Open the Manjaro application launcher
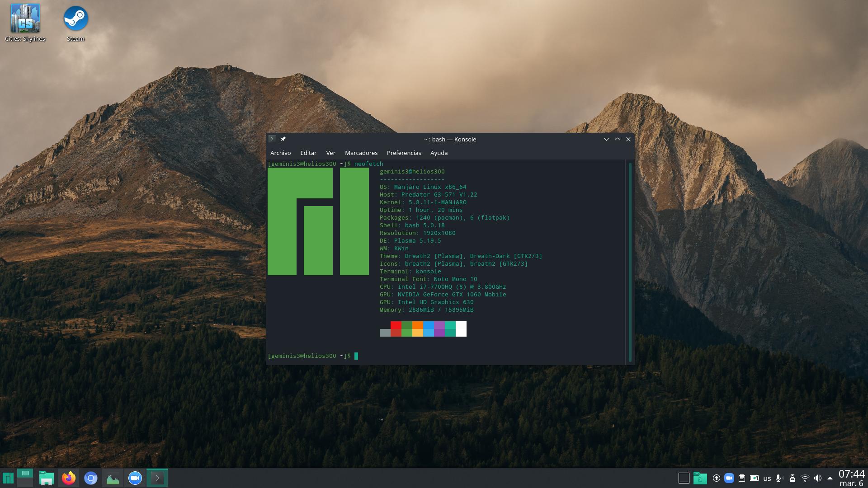Screen dimensions: 868x488 pyautogui.click(x=8, y=478)
